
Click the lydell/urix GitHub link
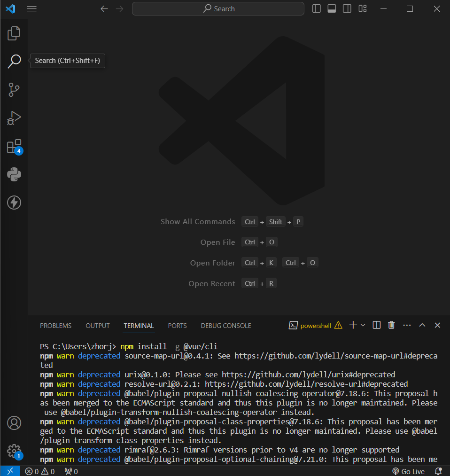(308, 375)
